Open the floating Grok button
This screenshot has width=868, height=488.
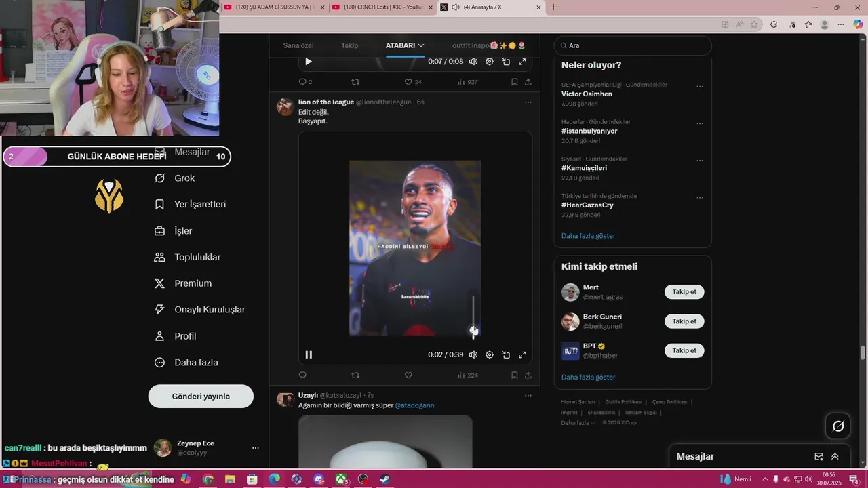pos(838,426)
